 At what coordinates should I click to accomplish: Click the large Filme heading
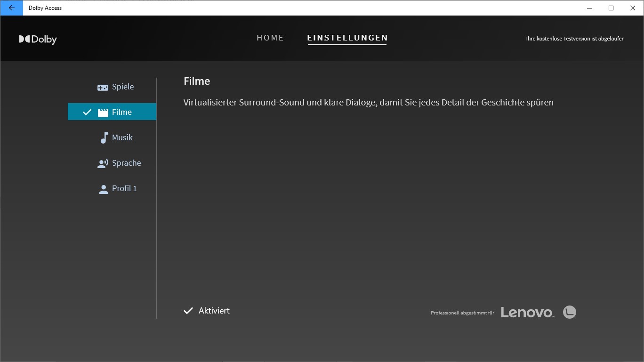coord(197,81)
